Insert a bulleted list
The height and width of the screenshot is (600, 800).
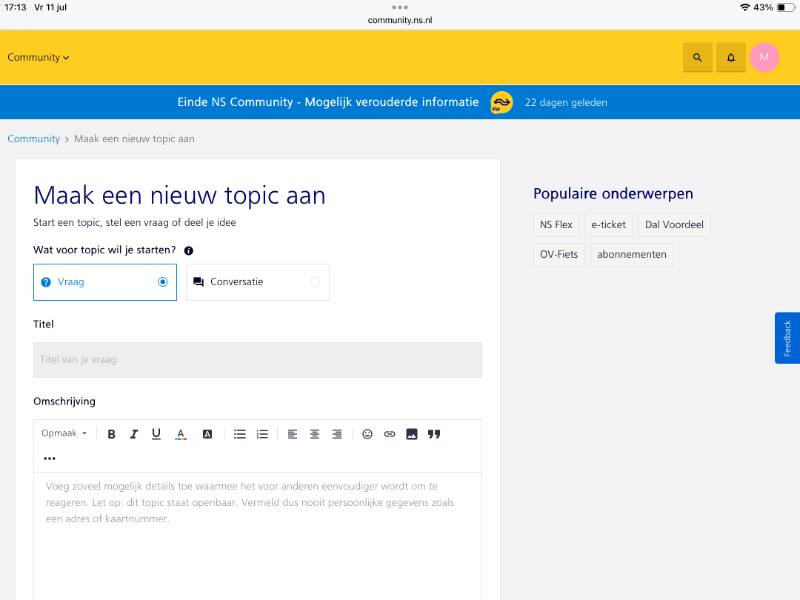(x=240, y=434)
